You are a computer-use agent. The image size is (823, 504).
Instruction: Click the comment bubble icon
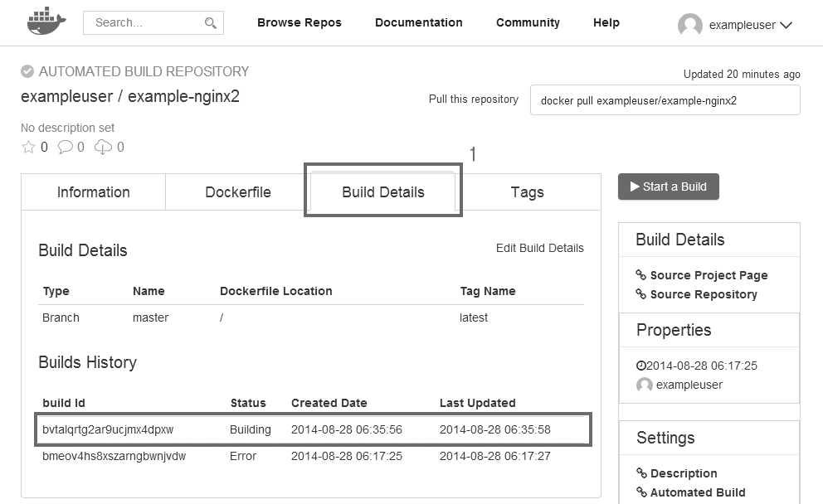[x=66, y=148]
